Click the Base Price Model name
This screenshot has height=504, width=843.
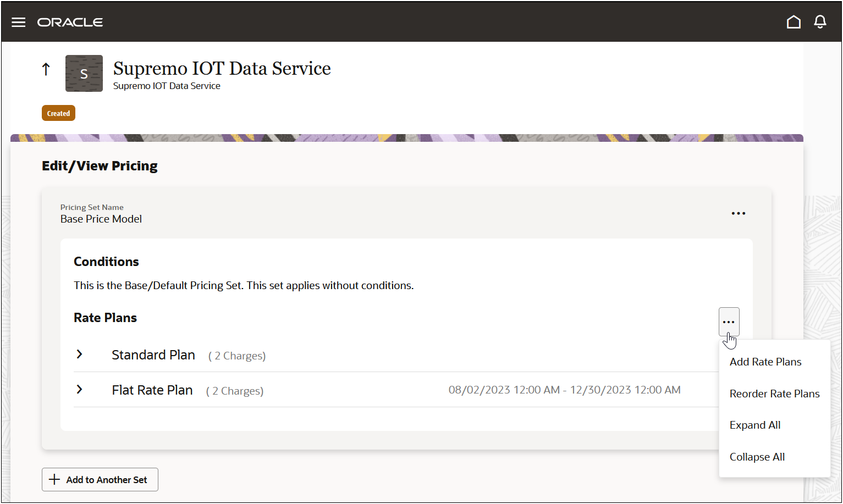click(101, 219)
